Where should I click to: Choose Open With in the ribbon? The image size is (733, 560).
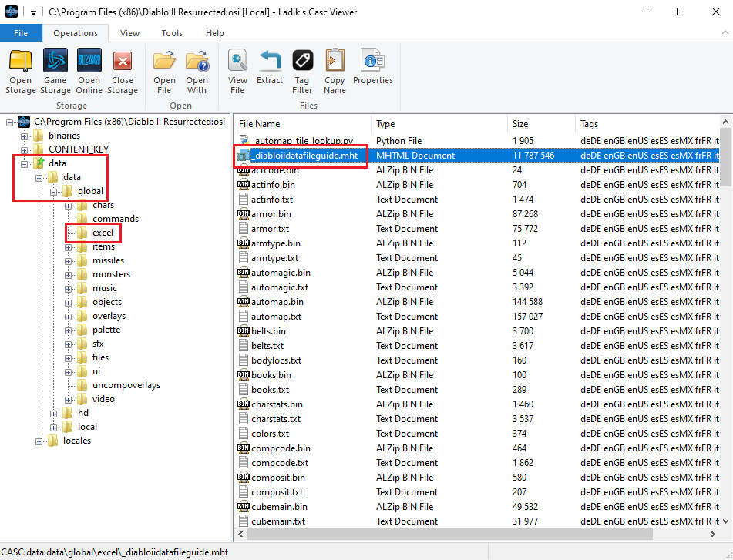tap(197, 72)
